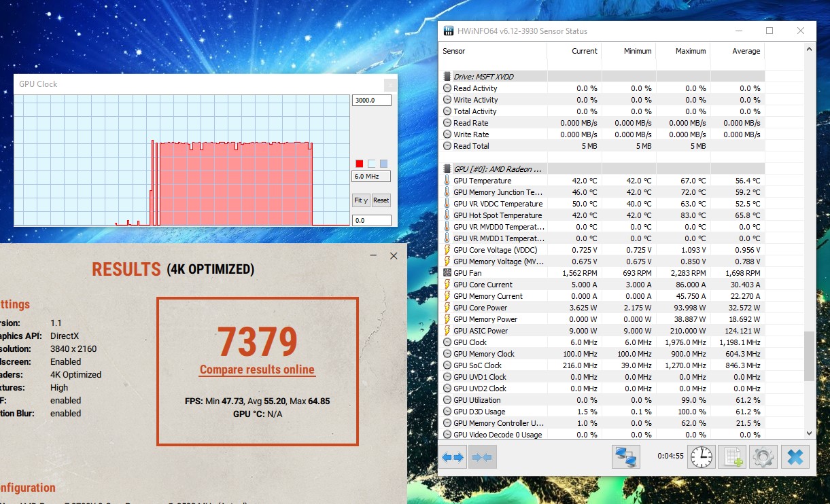Start logging with the sheet plus icon
This screenshot has width=830, height=504.
pyautogui.click(x=733, y=457)
